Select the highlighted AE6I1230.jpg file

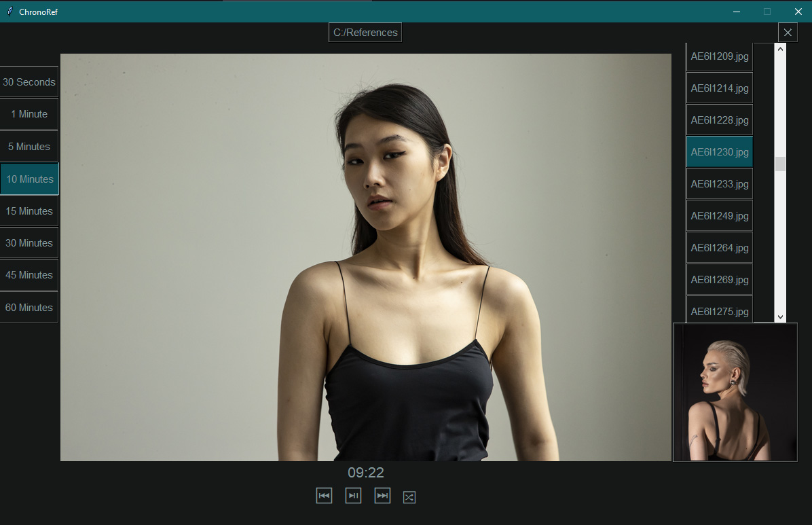719,152
